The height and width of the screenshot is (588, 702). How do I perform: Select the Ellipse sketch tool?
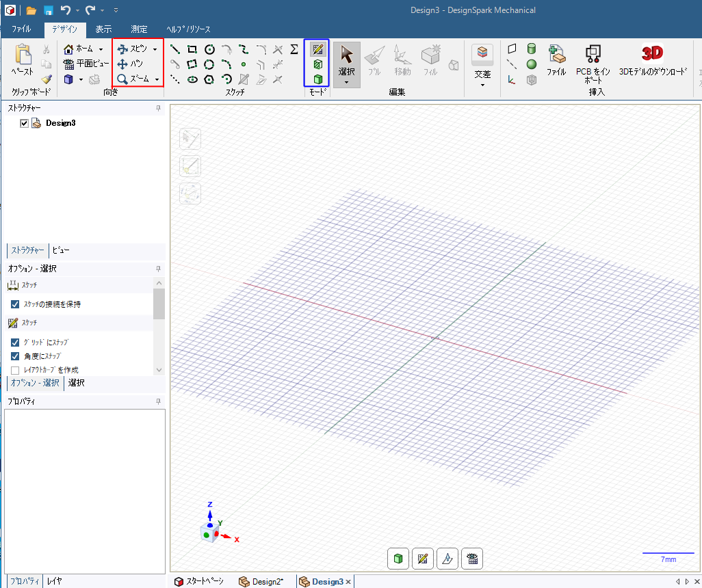192,79
